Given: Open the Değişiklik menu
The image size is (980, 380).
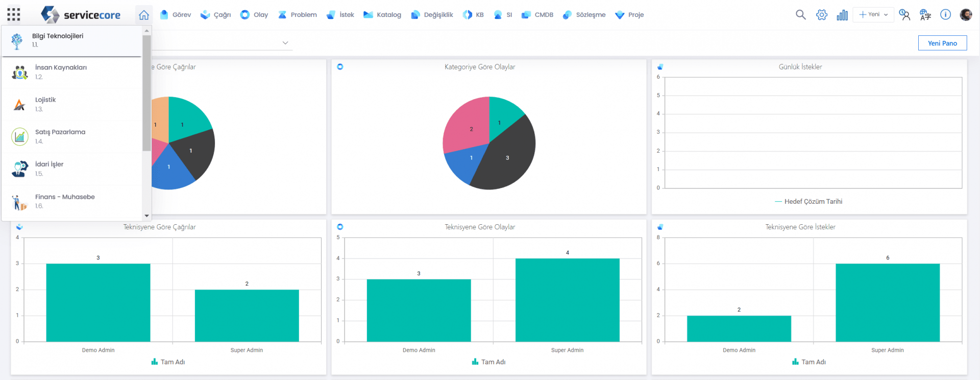Looking at the screenshot, I should (432, 15).
